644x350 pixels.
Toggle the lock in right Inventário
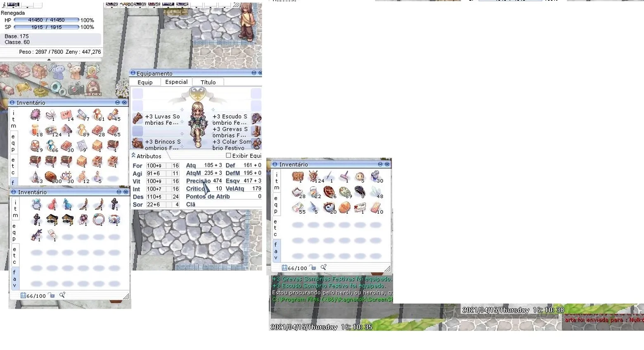(x=313, y=268)
